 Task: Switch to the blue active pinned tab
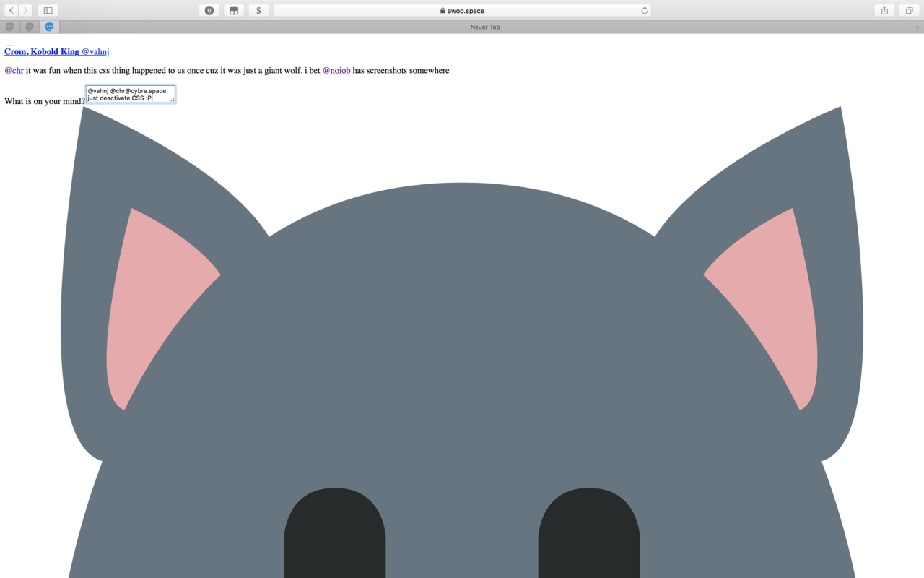point(49,27)
